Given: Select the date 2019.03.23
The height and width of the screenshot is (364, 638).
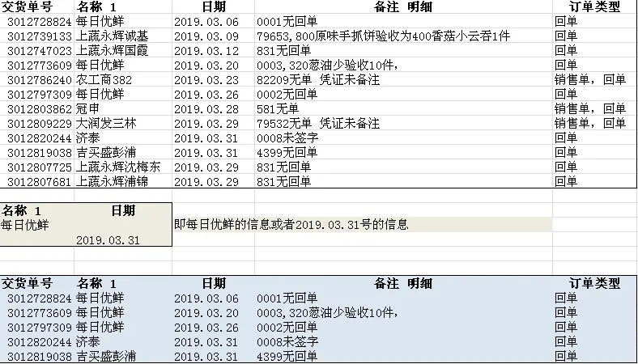Looking at the screenshot, I should pos(206,80).
